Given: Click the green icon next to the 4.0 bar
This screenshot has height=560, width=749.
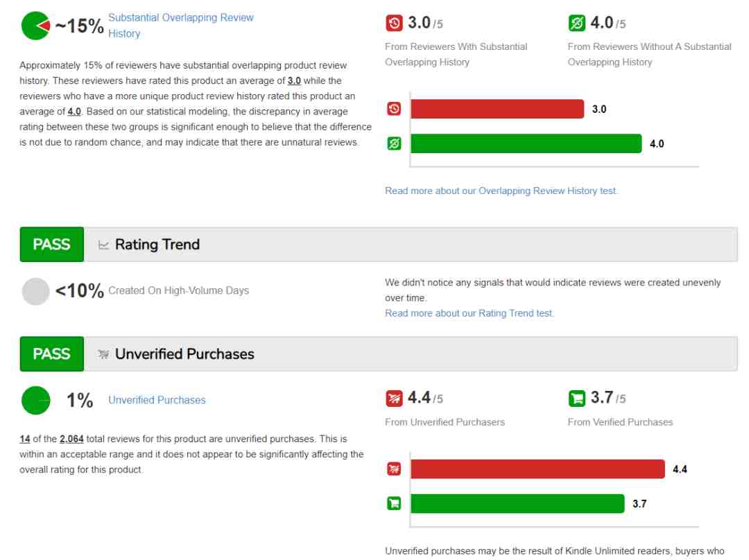Looking at the screenshot, I should pyautogui.click(x=393, y=143).
